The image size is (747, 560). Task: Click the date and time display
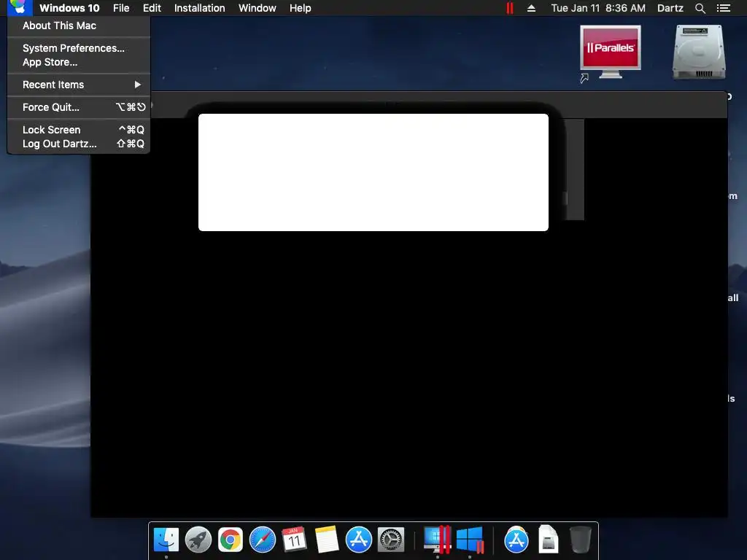598,8
